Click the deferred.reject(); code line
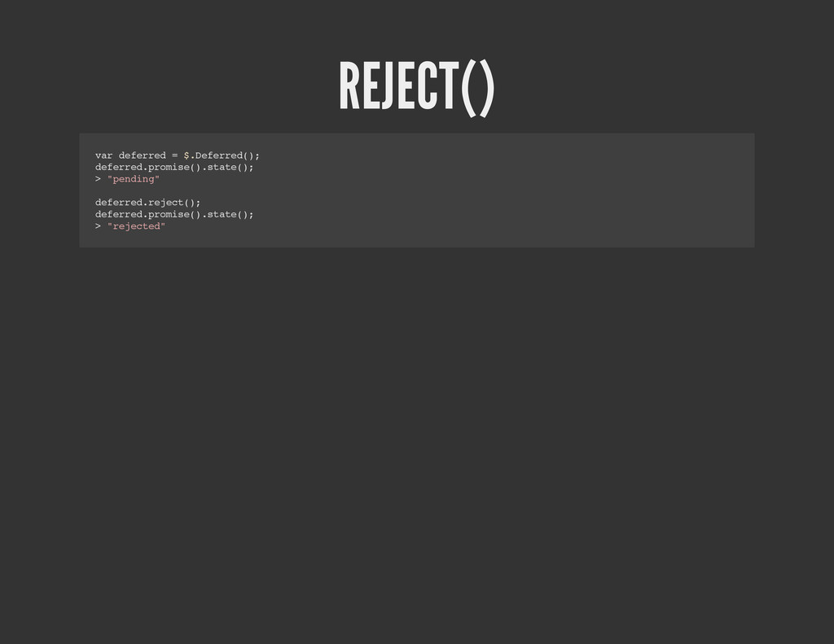834x644 pixels. point(148,203)
